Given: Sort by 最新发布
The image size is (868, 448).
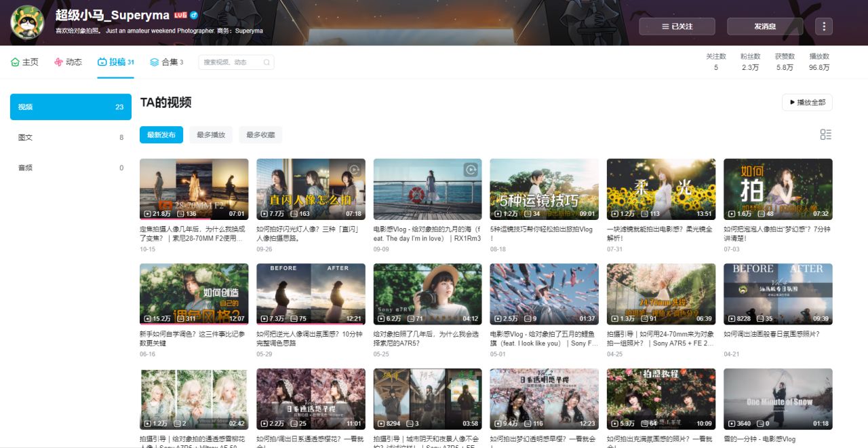Looking at the screenshot, I should pyautogui.click(x=161, y=134).
